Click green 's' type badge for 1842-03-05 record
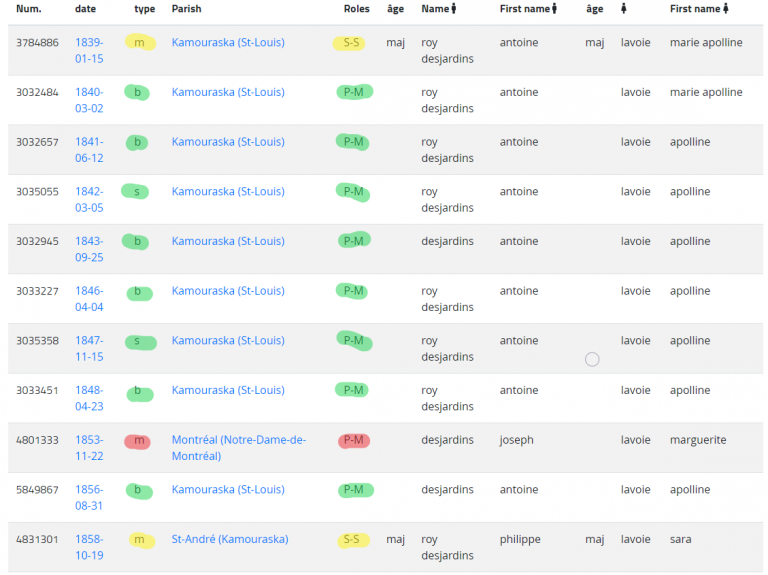Viewport: 768px width, 575px height. click(136, 192)
